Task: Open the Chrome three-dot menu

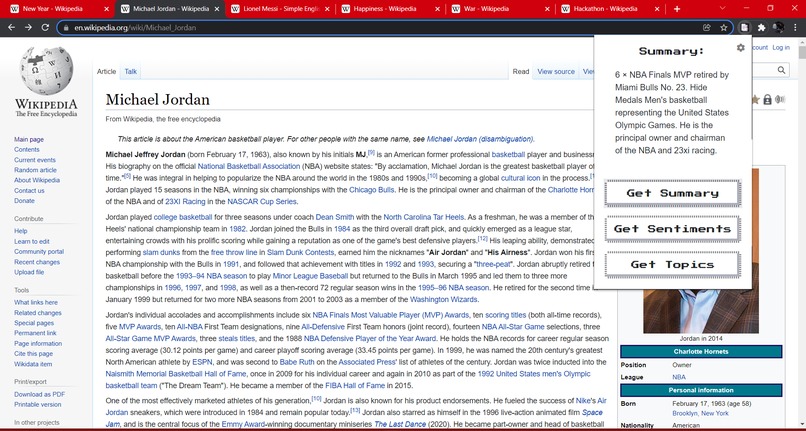Action: (x=795, y=28)
